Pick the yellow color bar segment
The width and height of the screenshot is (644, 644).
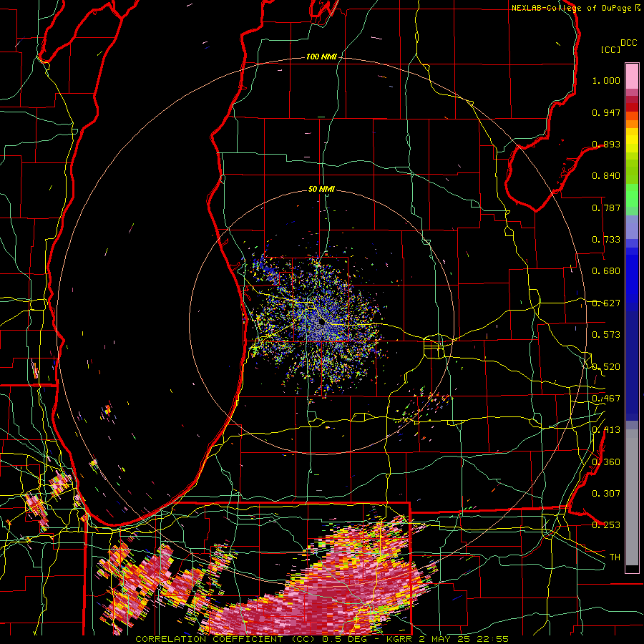632,141
